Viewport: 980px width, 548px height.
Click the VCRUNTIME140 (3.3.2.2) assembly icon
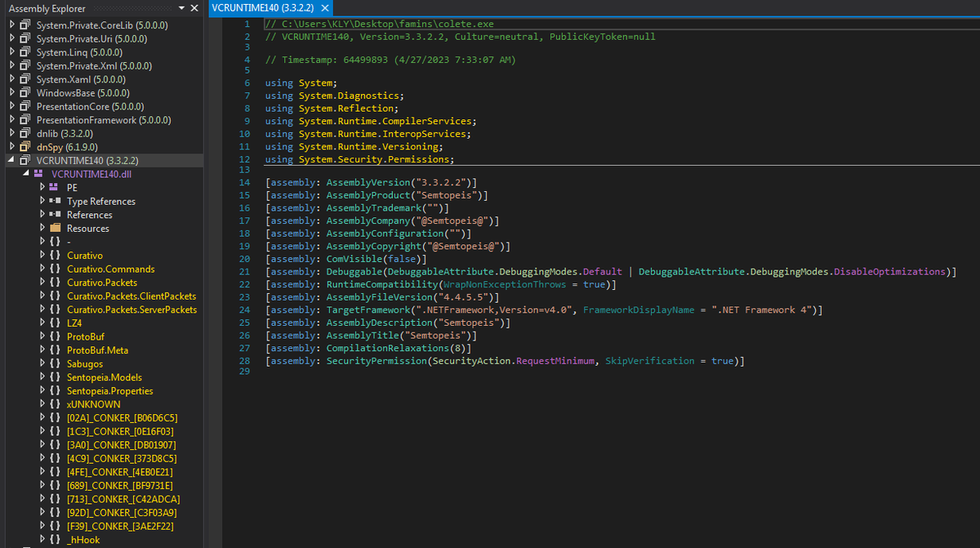pos(25,160)
